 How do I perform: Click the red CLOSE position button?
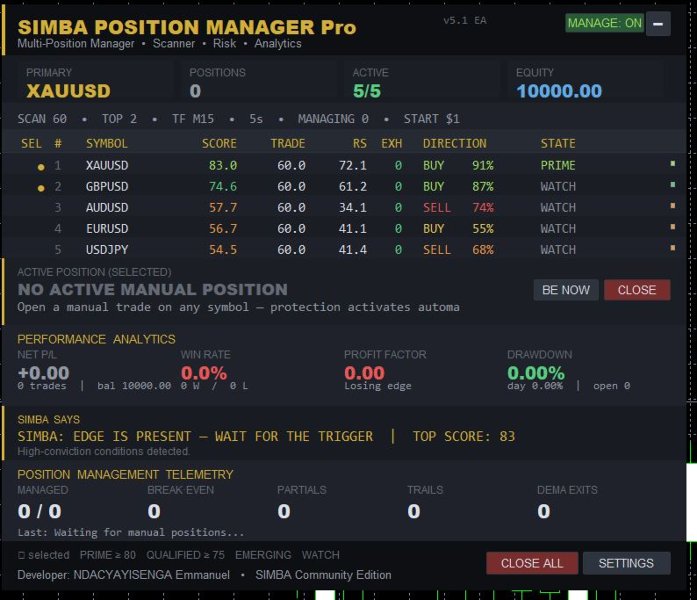(637, 290)
